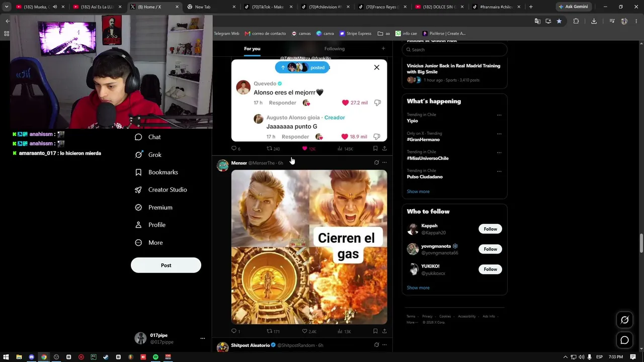Viewport: 644px width, 362px height.
Task: Open Steam from the taskbar
Action: click(106, 357)
